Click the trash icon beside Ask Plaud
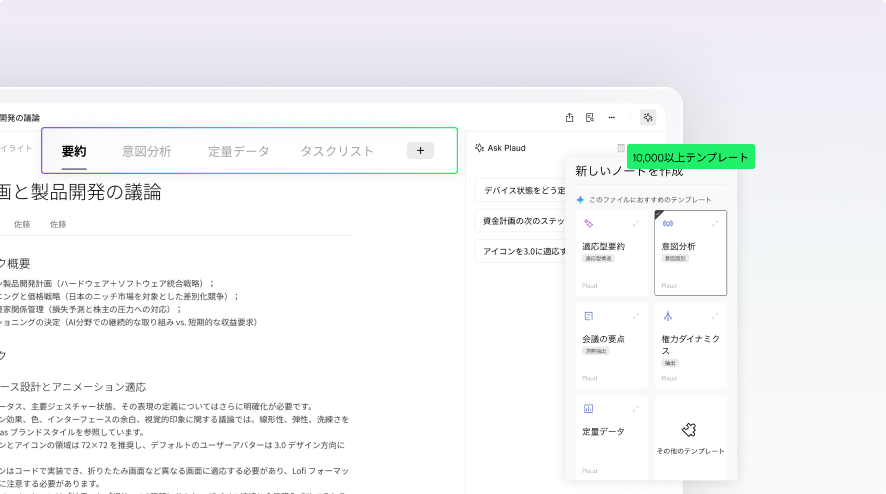 (x=620, y=148)
